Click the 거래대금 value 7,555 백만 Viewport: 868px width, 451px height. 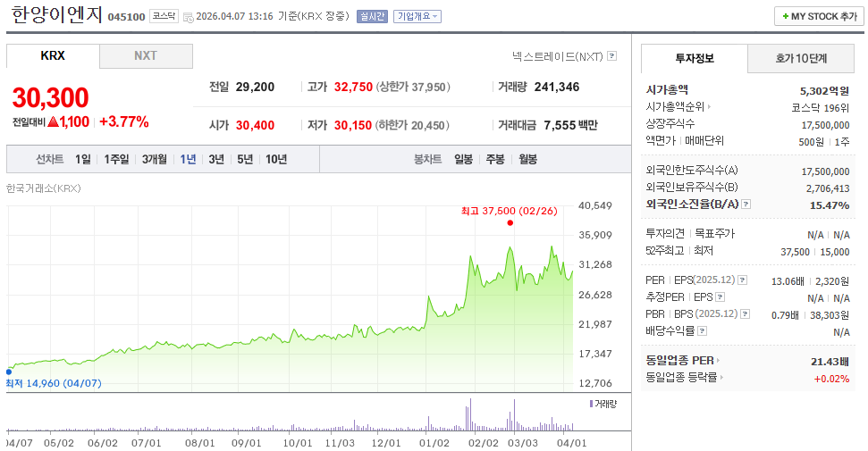570,125
